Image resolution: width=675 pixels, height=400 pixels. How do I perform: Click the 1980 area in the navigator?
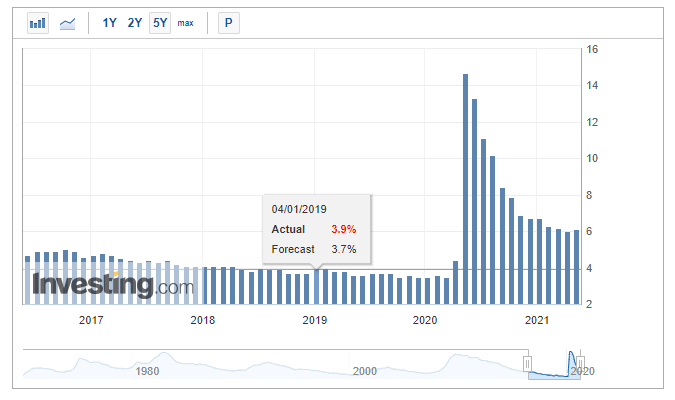pyautogui.click(x=148, y=369)
